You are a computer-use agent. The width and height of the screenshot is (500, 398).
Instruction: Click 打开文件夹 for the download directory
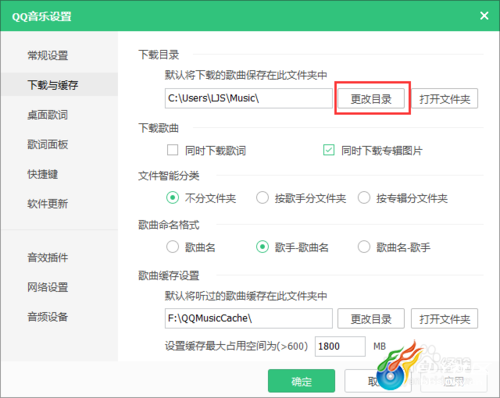[x=444, y=99]
